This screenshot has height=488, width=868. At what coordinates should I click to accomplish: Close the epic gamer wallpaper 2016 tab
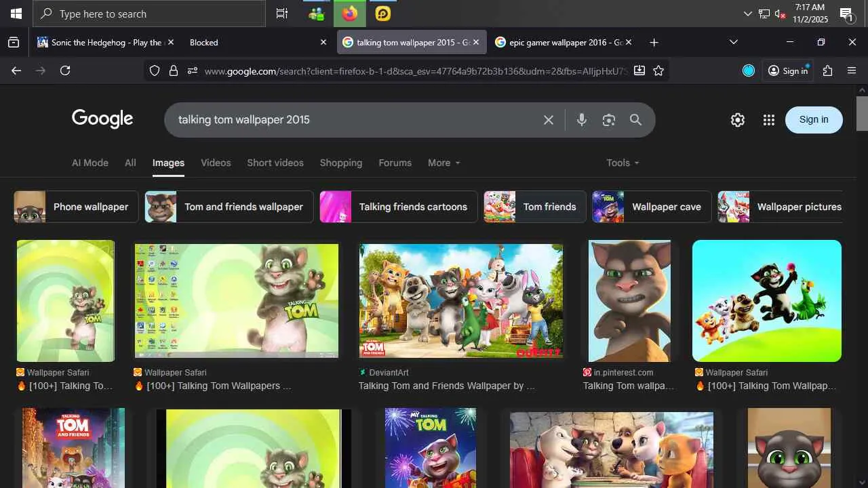[629, 42]
